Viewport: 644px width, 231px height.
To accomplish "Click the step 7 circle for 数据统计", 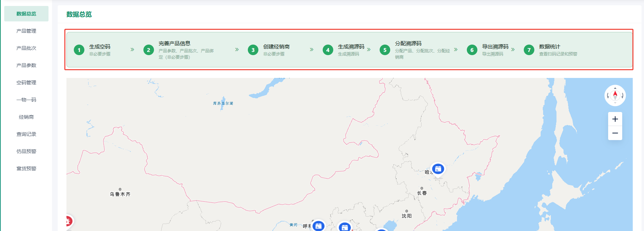I will [529, 50].
